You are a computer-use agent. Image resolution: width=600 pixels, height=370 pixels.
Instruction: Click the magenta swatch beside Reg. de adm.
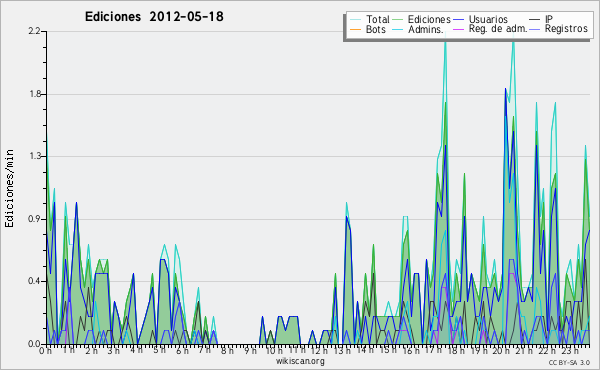[x=459, y=29]
